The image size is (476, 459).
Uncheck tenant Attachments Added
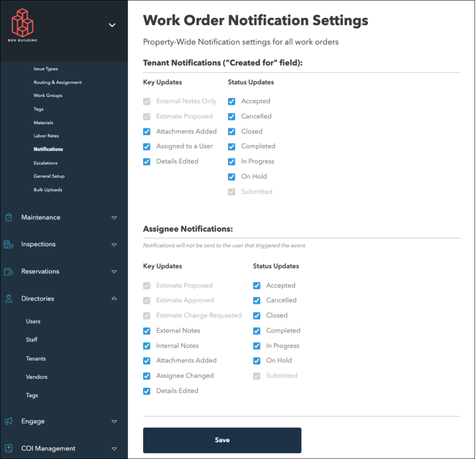[x=147, y=132]
